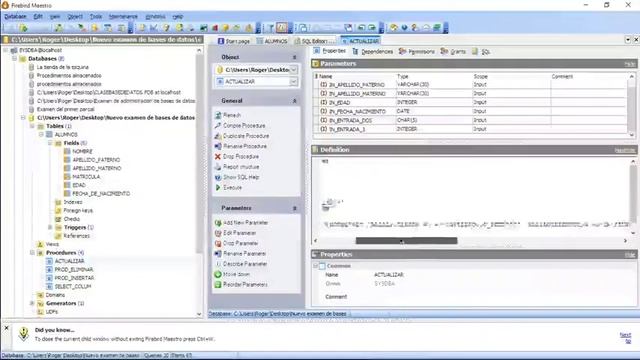Open the SQL tab of procedure

point(481,51)
